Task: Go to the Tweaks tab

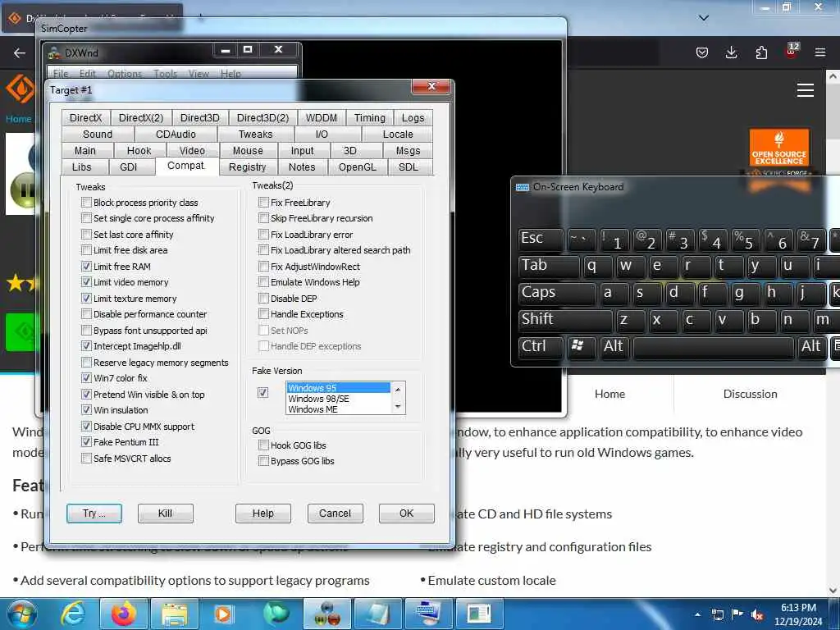Action: tap(256, 135)
